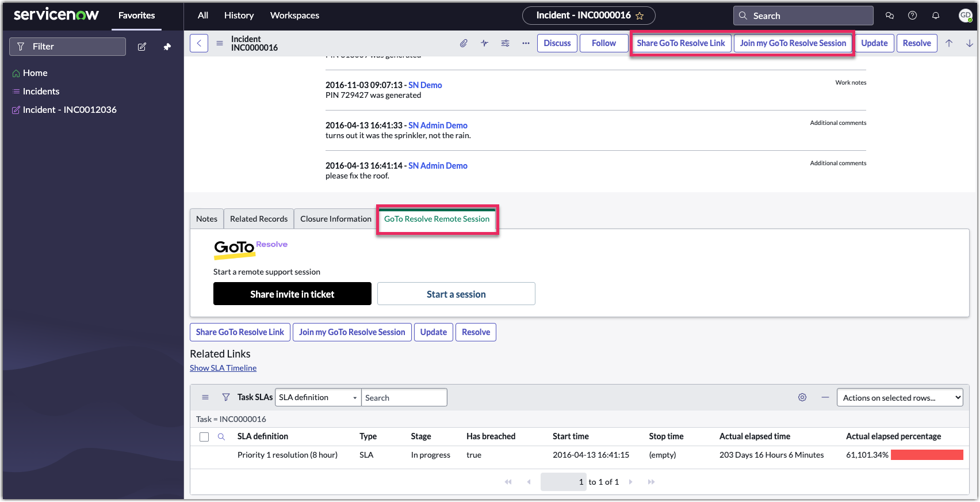Screen dimensions: 980x502
Task: Open notifications bell icon
Action: (936, 16)
